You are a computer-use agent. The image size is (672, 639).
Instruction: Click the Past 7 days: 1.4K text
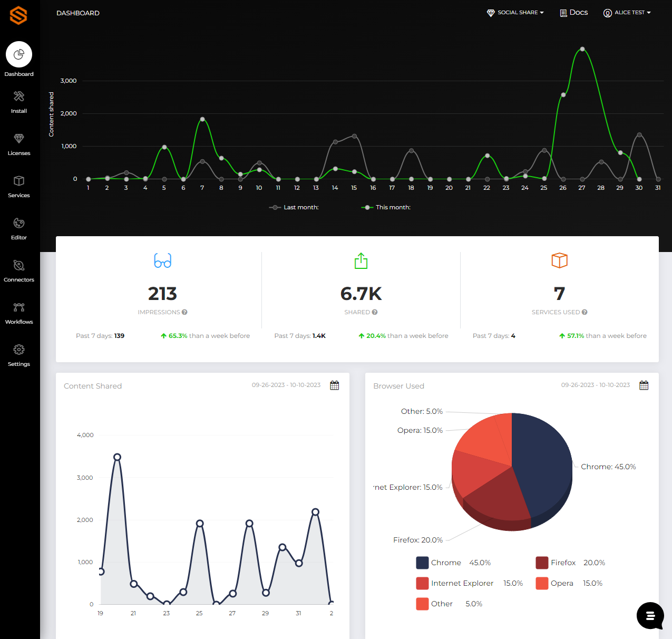pyautogui.click(x=300, y=336)
